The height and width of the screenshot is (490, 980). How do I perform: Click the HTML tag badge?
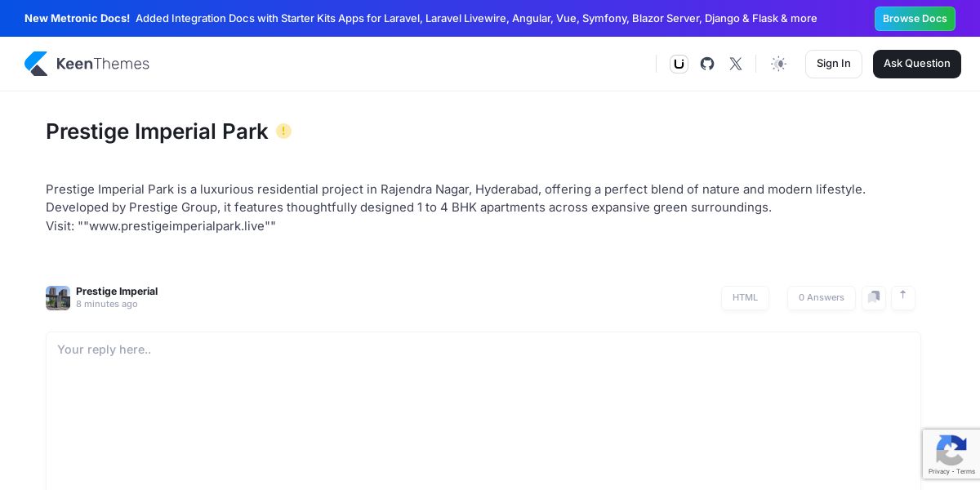[x=745, y=298]
